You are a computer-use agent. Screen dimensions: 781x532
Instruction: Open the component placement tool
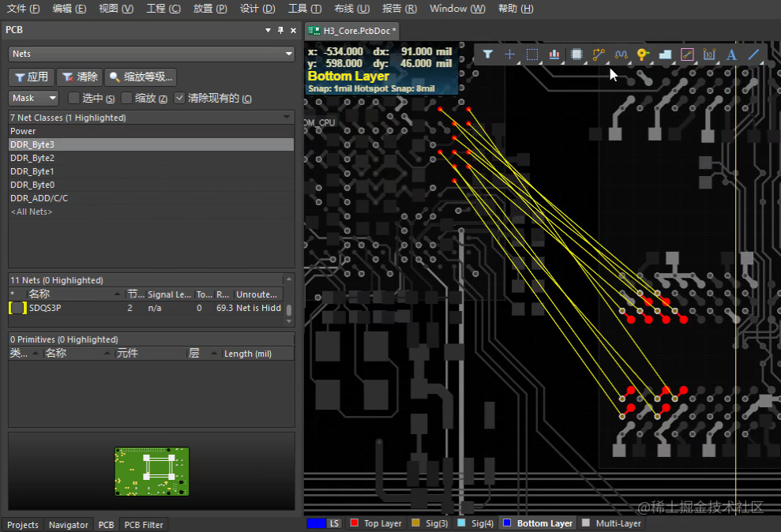point(577,54)
